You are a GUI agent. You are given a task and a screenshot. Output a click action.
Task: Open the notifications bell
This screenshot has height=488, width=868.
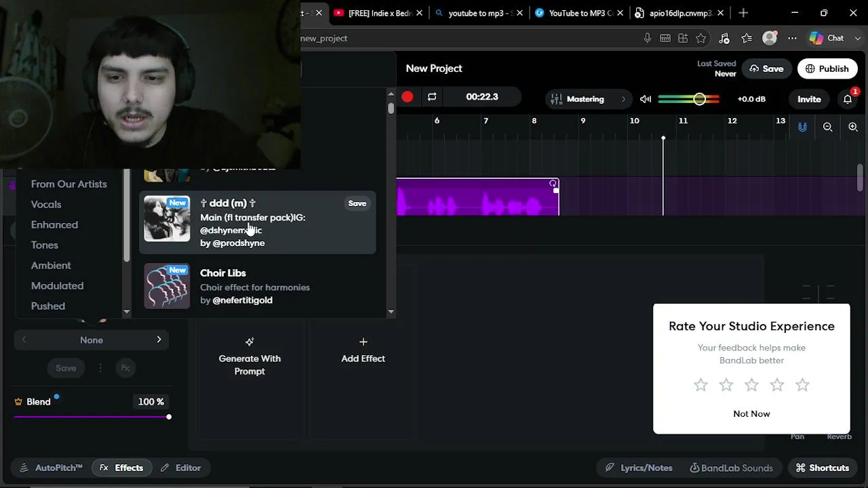pyautogui.click(x=848, y=99)
